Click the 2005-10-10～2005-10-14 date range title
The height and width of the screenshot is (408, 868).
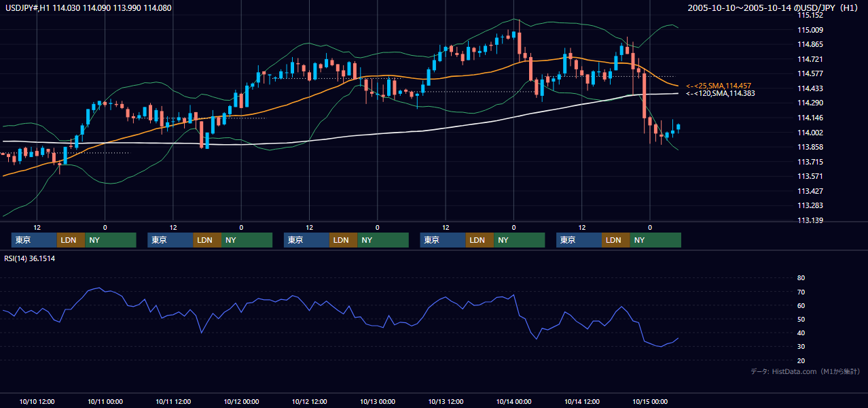pos(774,8)
